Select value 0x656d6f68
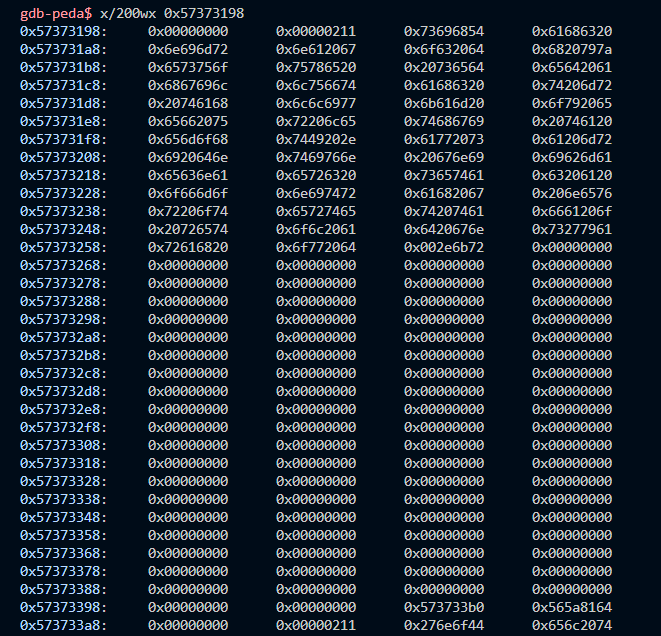Screen dimensions: 661x636 coord(188,140)
